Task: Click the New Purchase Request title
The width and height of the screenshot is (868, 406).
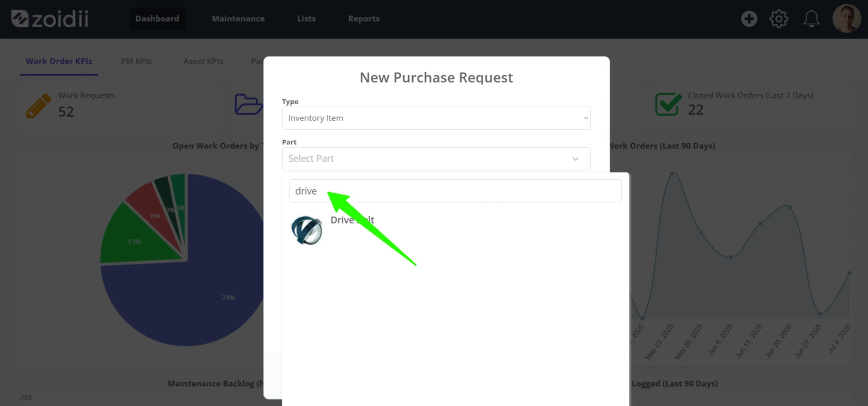Action: click(436, 77)
